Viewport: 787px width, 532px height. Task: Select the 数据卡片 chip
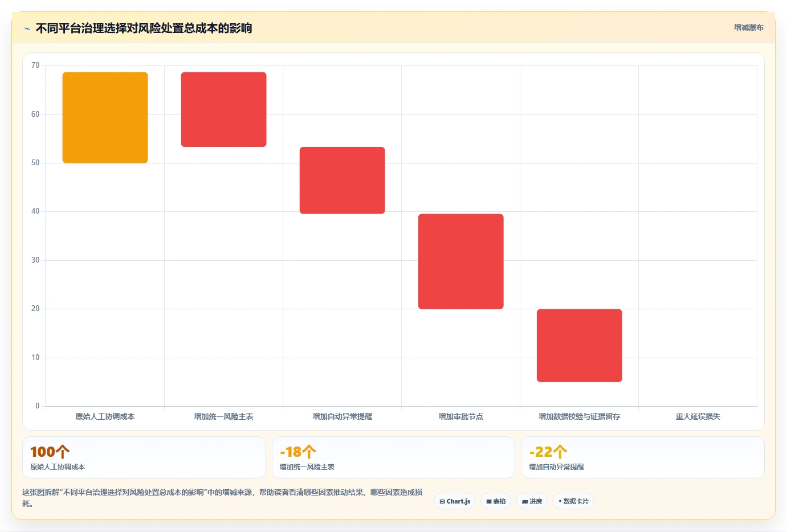pos(573,501)
